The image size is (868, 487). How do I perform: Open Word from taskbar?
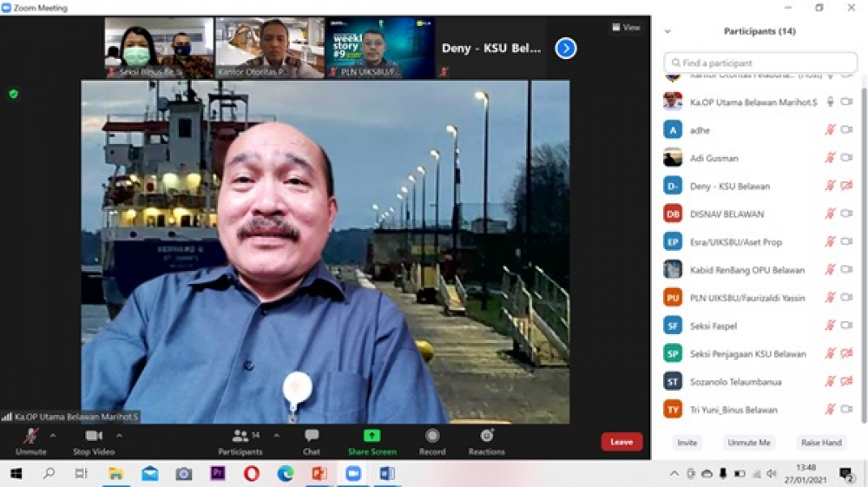[x=387, y=474]
